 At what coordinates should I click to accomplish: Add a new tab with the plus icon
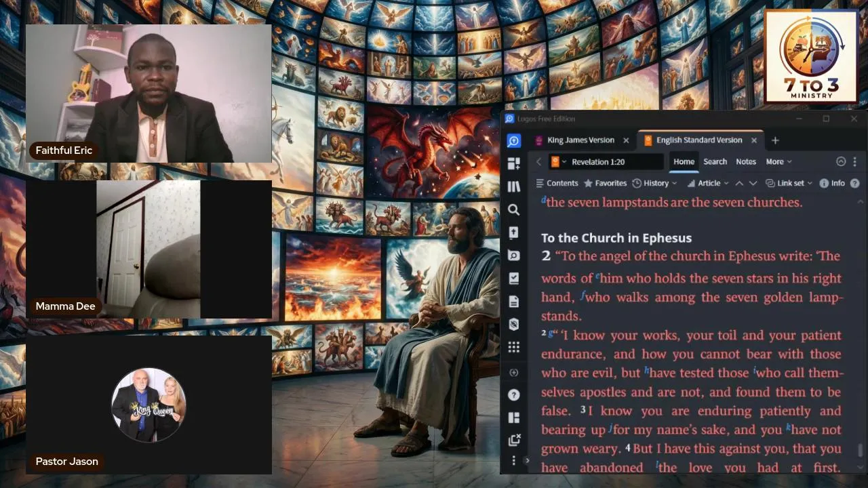click(x=775, y=140)
